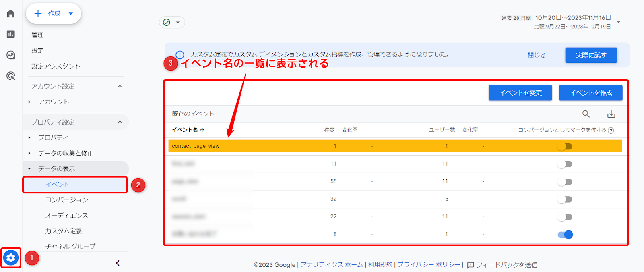Open the date range dropdown arrow
This screenshot has height=272, width=644.
pyautogui.click(x=619, y=22)
